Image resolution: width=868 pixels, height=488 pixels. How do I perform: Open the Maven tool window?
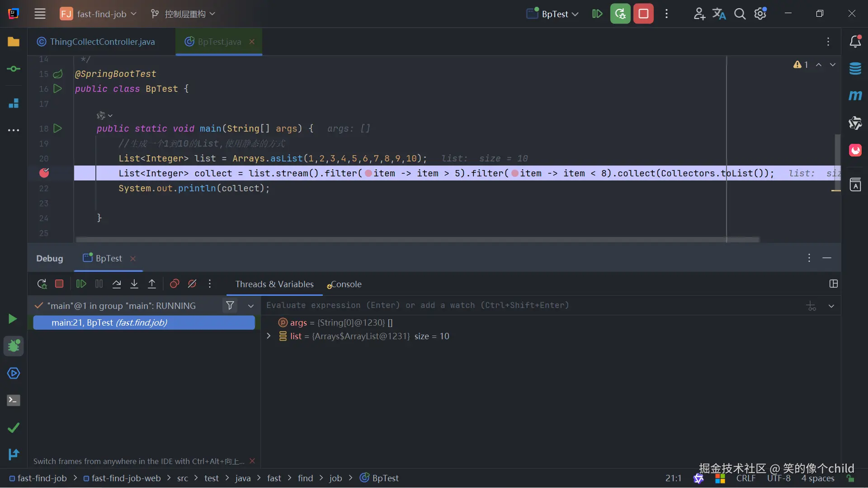tap(855, 95)
